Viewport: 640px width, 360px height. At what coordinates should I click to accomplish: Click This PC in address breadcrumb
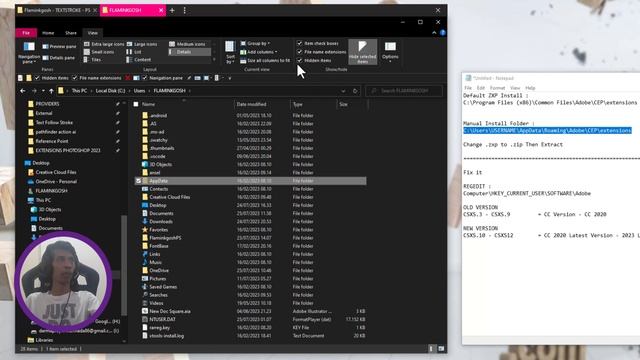point(79,91)
